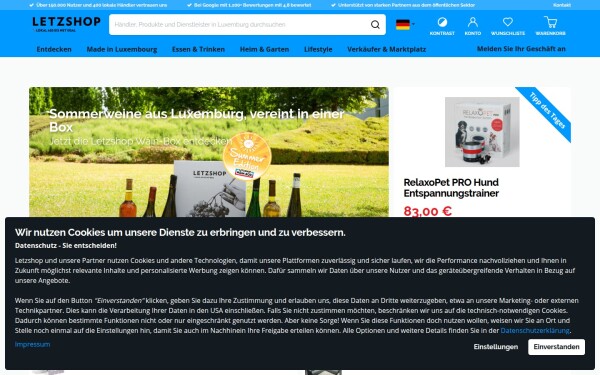Click the Einverstanden cookie button
600x375 pixels.
pyautogui.click(x=556, y=347)
